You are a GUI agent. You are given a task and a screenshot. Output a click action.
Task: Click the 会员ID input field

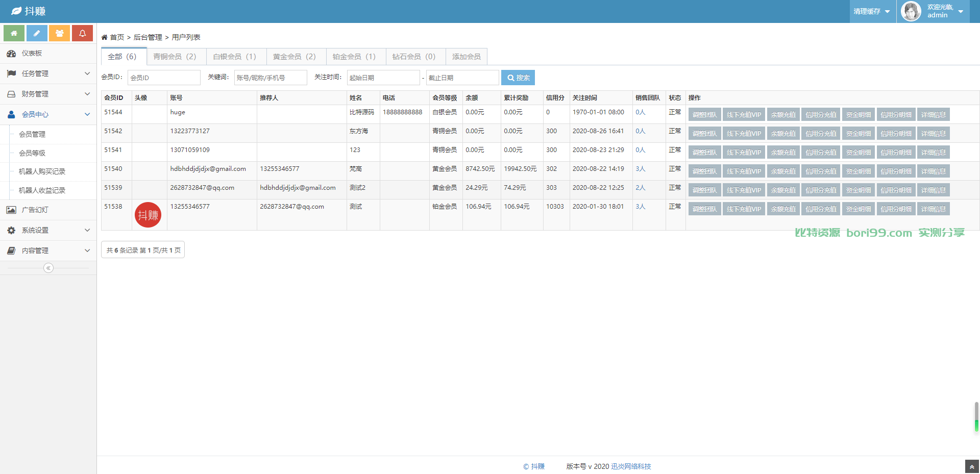point(164,78)
